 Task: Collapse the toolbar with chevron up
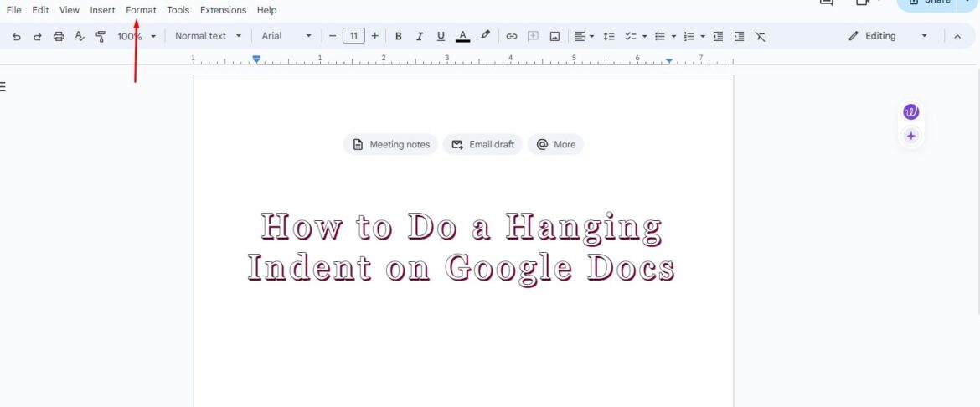point(957,36)
